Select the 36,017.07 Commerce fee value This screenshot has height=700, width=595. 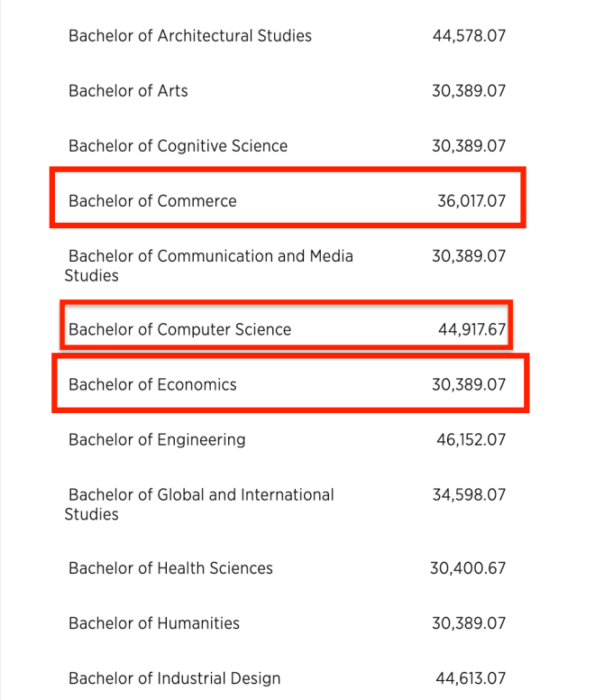[x=471, y=201]
